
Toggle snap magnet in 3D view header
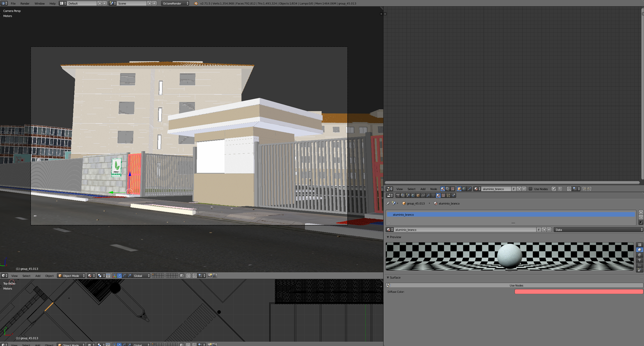click(x=194, y=276)
